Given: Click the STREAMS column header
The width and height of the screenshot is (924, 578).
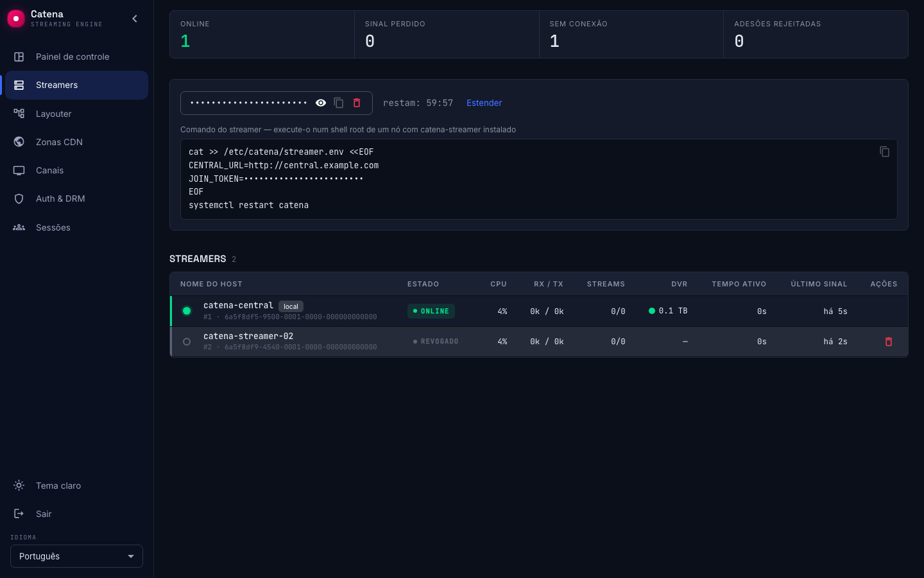Looking at the screenshot, I should tap(606, 284).
